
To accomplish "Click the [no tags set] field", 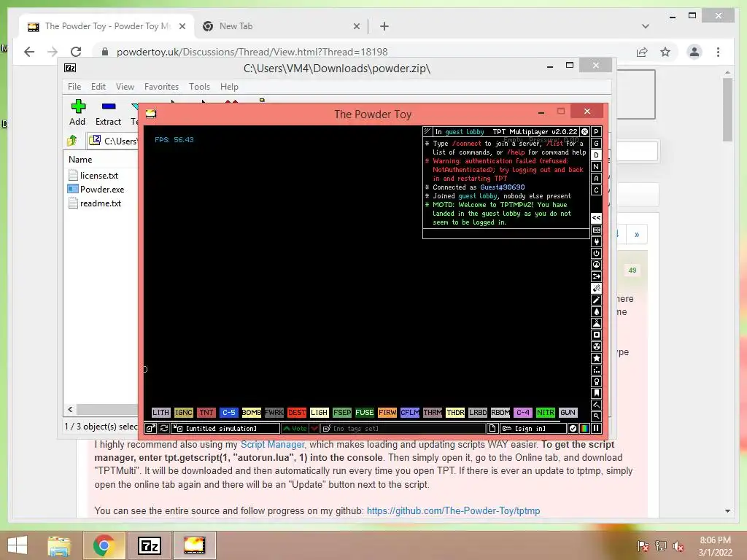I will point(403,429).
